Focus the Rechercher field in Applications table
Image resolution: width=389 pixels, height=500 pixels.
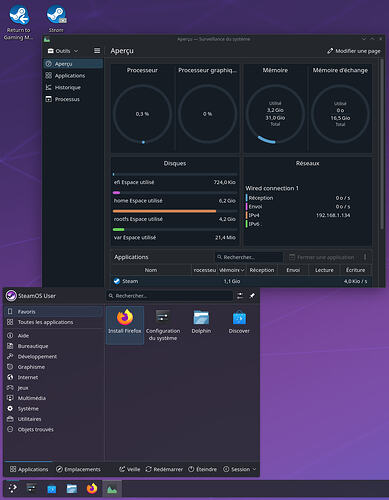point(249,257)
